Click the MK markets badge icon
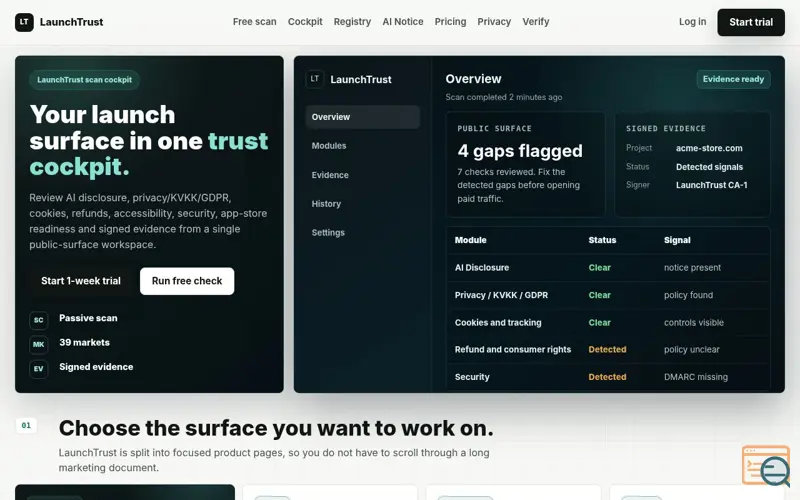The height and width of the screenshot is (500, 800). pyautogui.click(x=38, y=344)
